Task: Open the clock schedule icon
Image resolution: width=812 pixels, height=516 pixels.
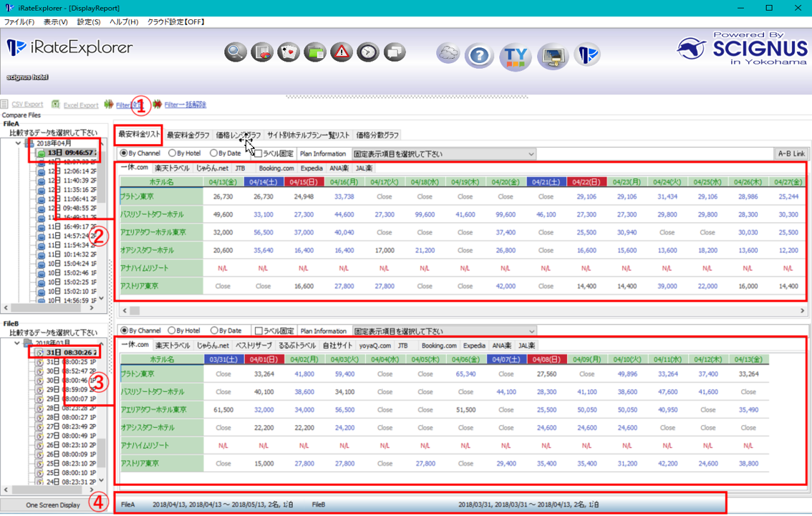Action: (x=368, y=52)
